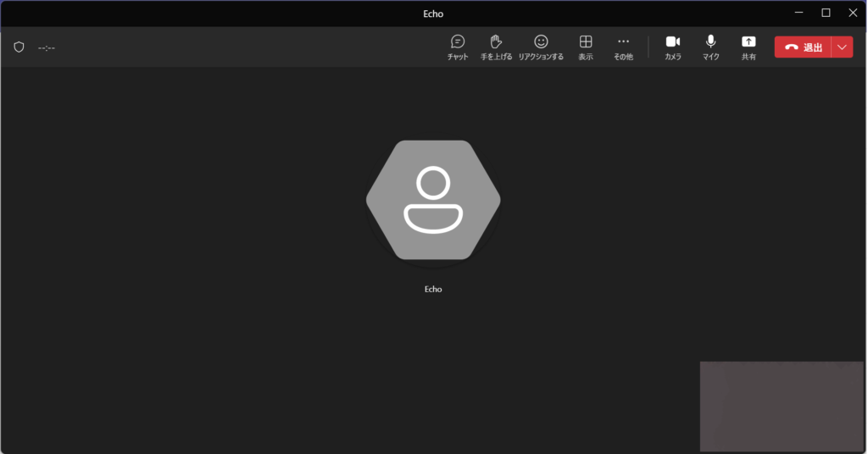Image resolution: width=868 pixels, height=454 pixels.
Task: Minimize the Echo call window
Action: 798,13
